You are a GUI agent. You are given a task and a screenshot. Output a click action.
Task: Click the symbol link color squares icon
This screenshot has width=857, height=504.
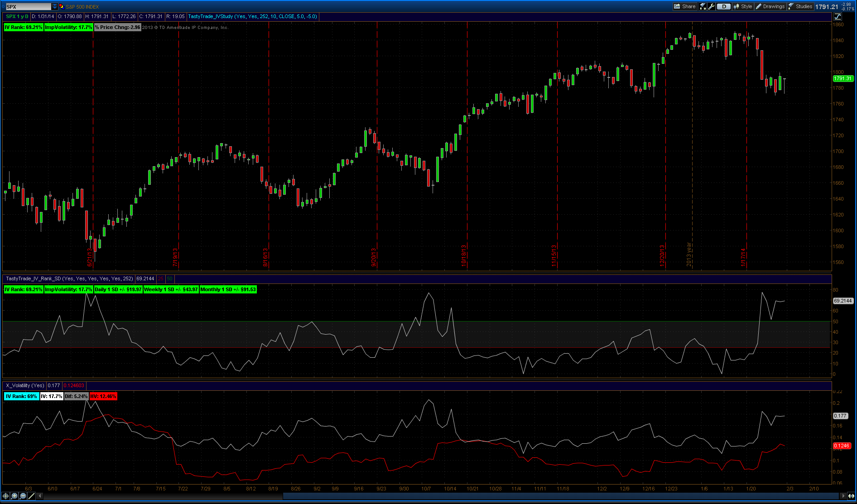point(62,6)
